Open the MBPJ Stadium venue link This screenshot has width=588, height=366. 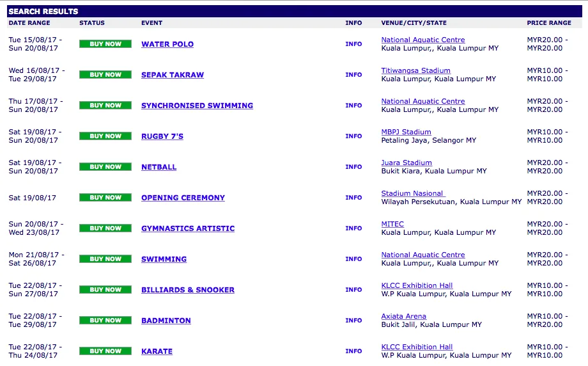pyautogui.click(x=406, y=132)
